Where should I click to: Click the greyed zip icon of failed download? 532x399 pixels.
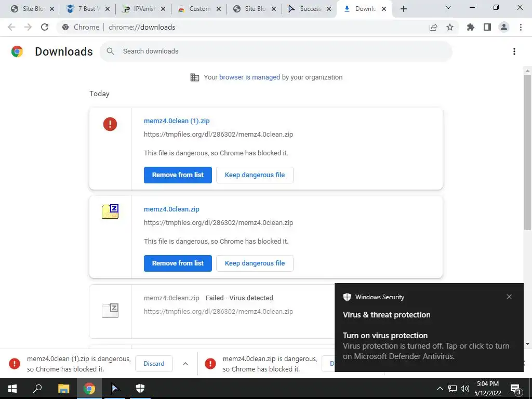[x=110, y=311]
